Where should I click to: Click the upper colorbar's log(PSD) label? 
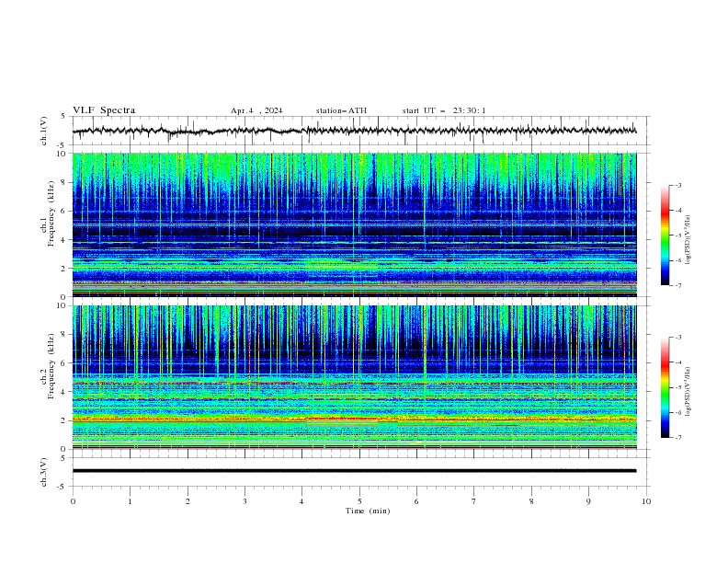click(x=688, y=240)
